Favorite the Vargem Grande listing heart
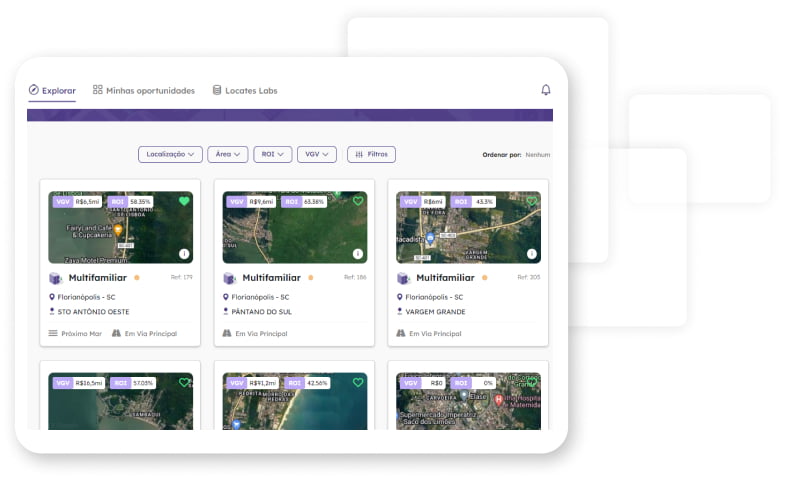 point(532,201)
